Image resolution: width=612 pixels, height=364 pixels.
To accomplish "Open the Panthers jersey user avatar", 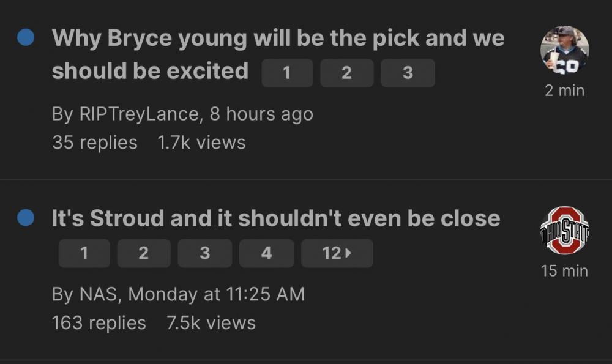I will pos(564,50).
